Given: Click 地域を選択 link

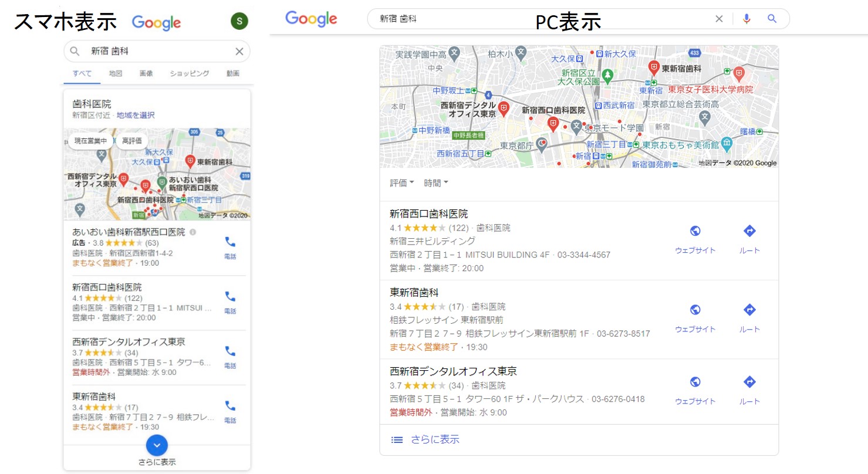Looking at the screenshot, I should [x=136, y=116].
